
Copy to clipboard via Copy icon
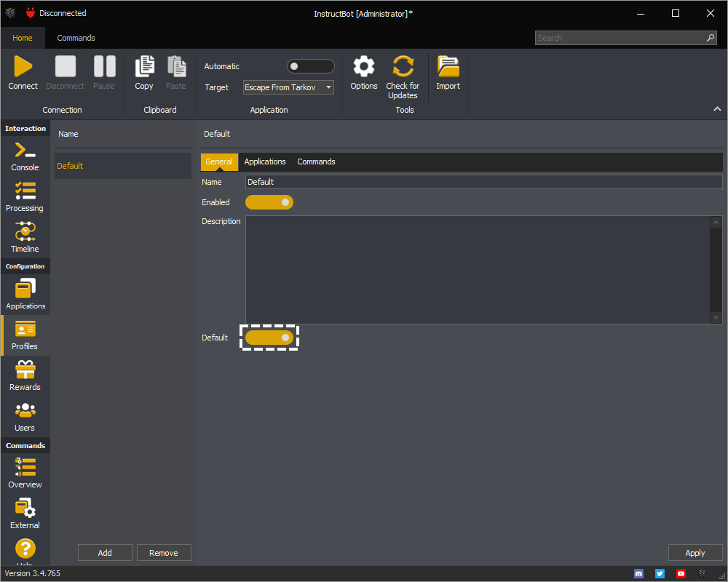coord(144,66)
